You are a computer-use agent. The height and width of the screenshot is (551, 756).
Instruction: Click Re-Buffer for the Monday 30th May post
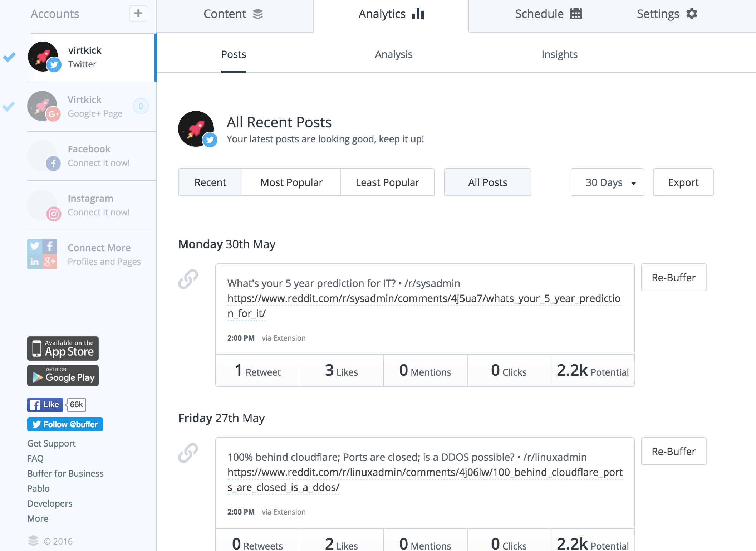pos(674,277)
